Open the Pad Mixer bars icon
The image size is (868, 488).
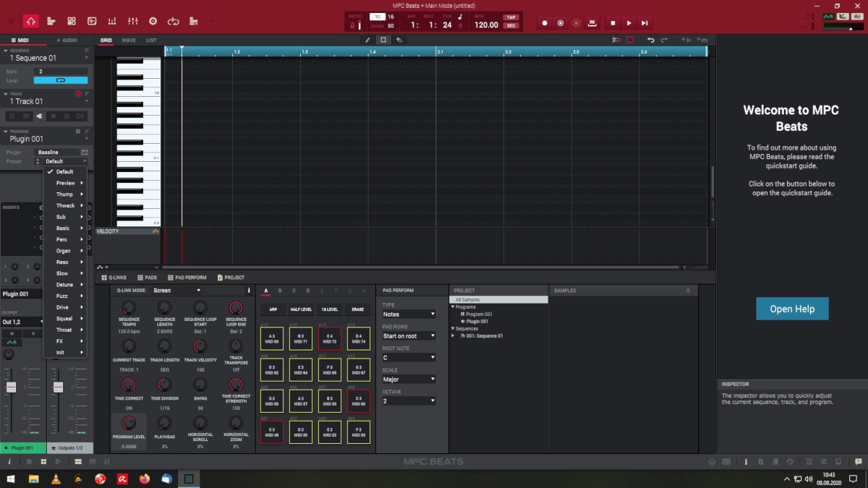tap(112, 22)
